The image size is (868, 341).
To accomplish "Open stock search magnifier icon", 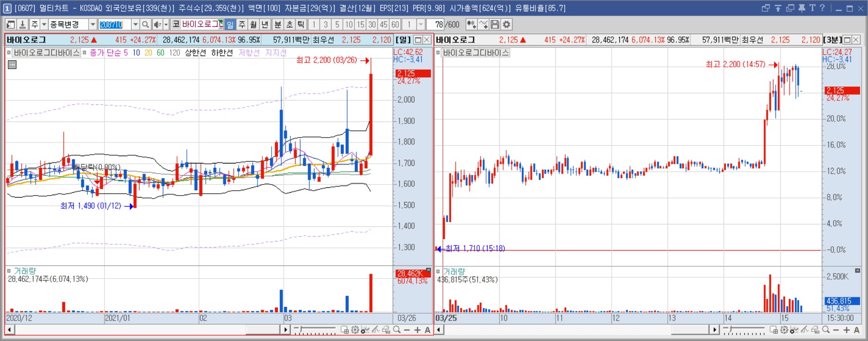I will point(145,24).
